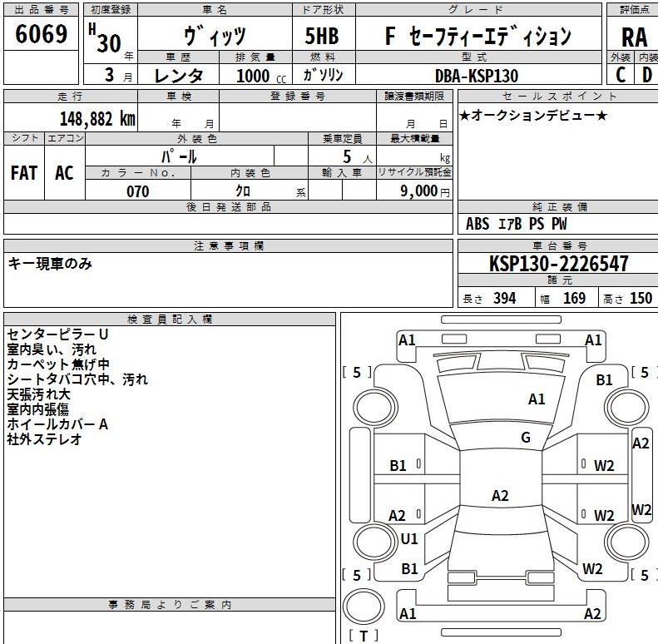Click the grade F セーフティーエディション
658x644 pixels.
(478, 36)
